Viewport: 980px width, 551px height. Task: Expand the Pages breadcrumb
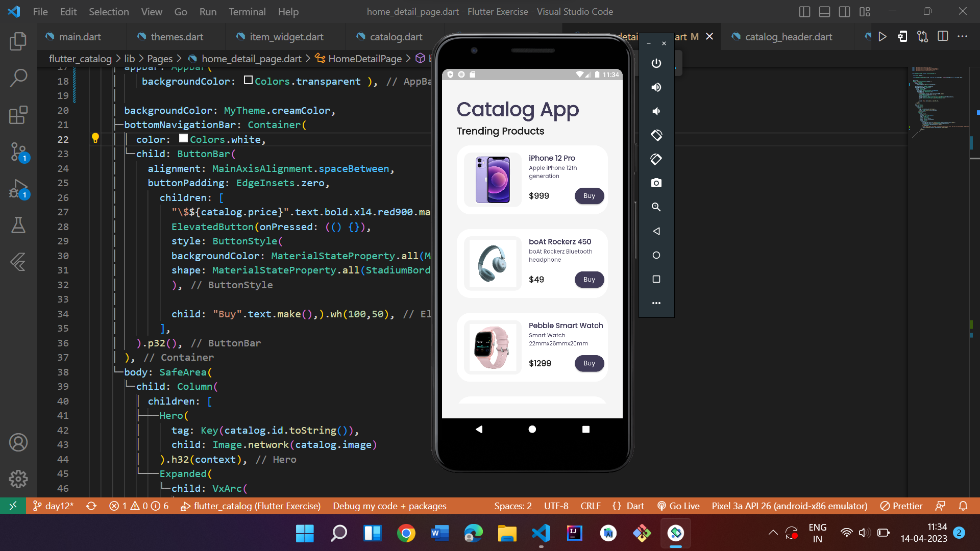coord(161,58)
